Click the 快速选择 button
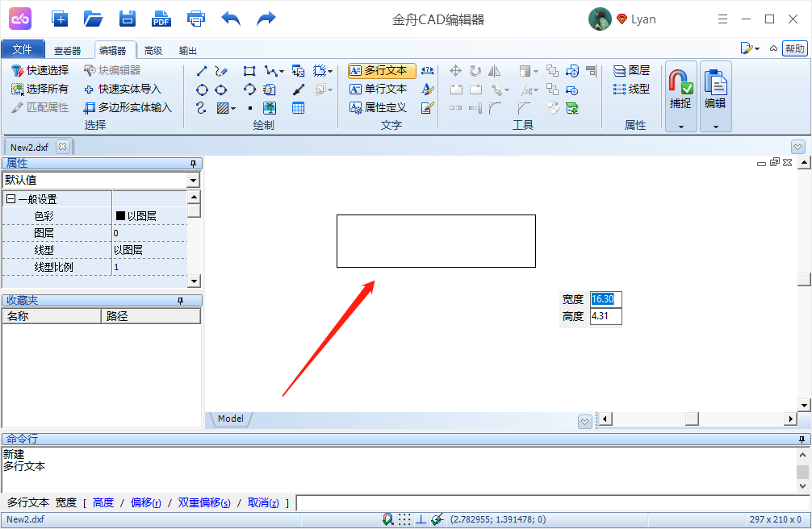 [x=40, y=70]
